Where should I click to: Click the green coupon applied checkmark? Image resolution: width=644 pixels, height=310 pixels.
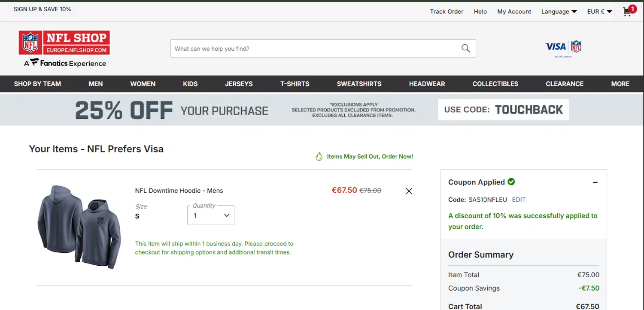[511, 182]
